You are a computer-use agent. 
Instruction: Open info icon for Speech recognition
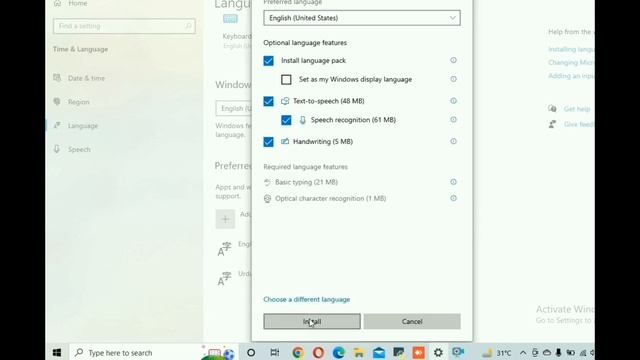[453, 119]
